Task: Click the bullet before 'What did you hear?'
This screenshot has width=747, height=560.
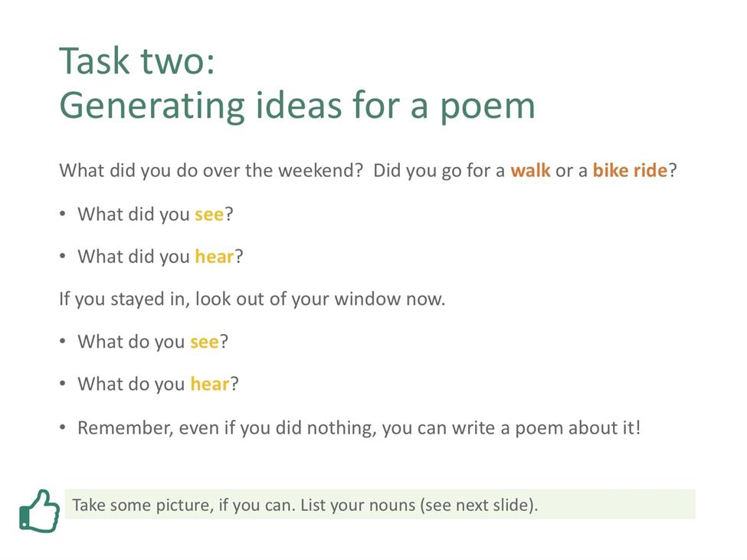Action: coord(62,256)
